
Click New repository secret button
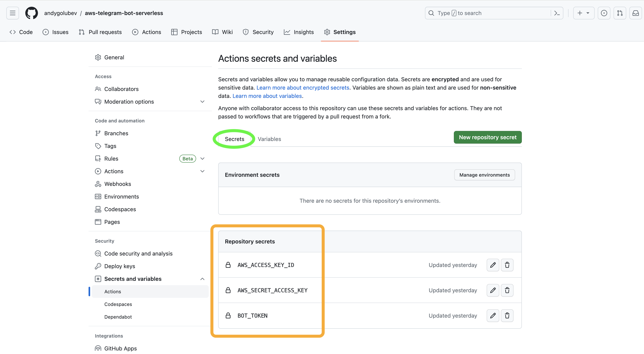click(x=487, y=137)
